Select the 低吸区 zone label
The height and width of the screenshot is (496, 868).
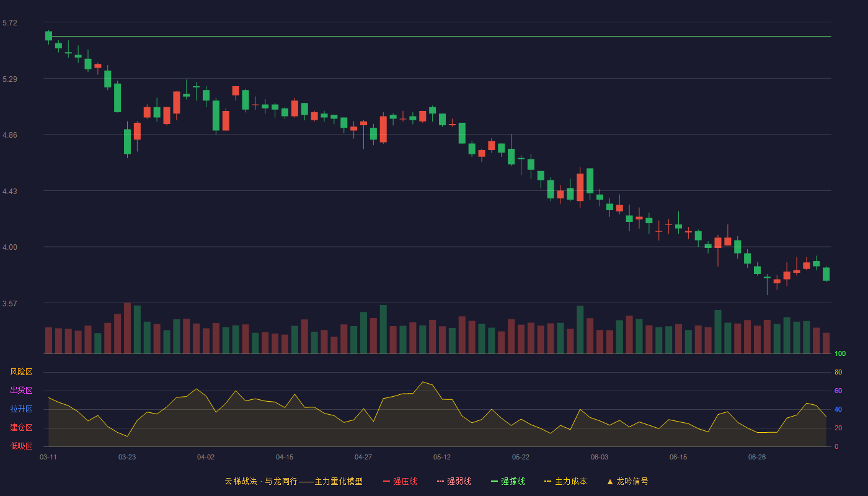[21, 446]
